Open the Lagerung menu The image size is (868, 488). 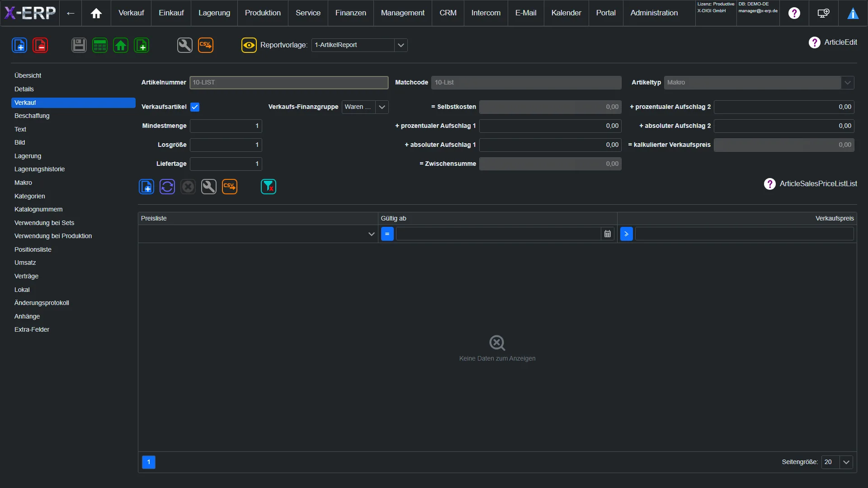(214, 13)
